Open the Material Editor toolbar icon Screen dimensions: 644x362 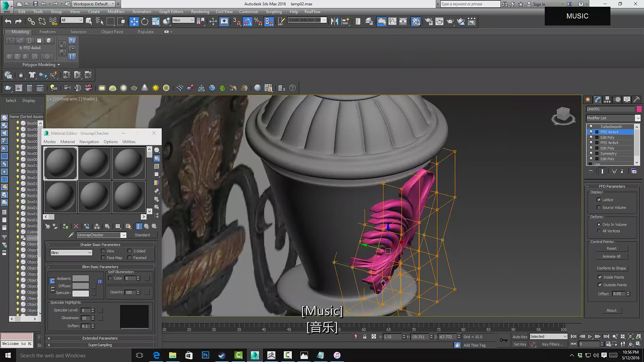coord(416,22)
